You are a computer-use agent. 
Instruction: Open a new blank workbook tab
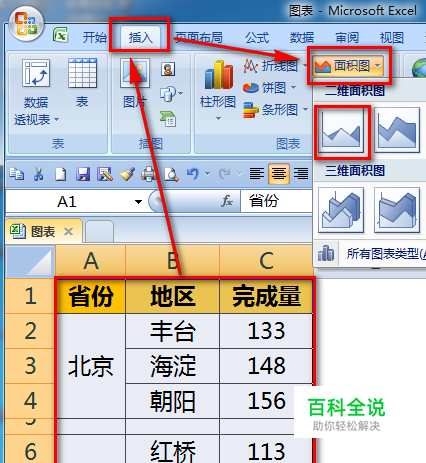click(99, 232)
